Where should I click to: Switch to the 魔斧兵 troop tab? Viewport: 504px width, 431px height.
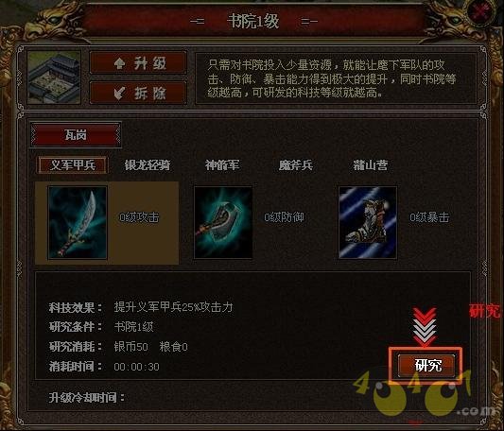(296, 165)
